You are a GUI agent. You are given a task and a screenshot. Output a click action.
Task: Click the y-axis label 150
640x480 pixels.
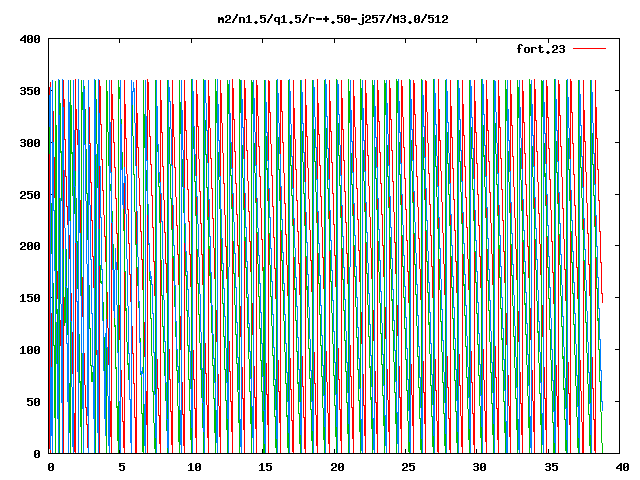pyautogui.click(x=30, y=298)
